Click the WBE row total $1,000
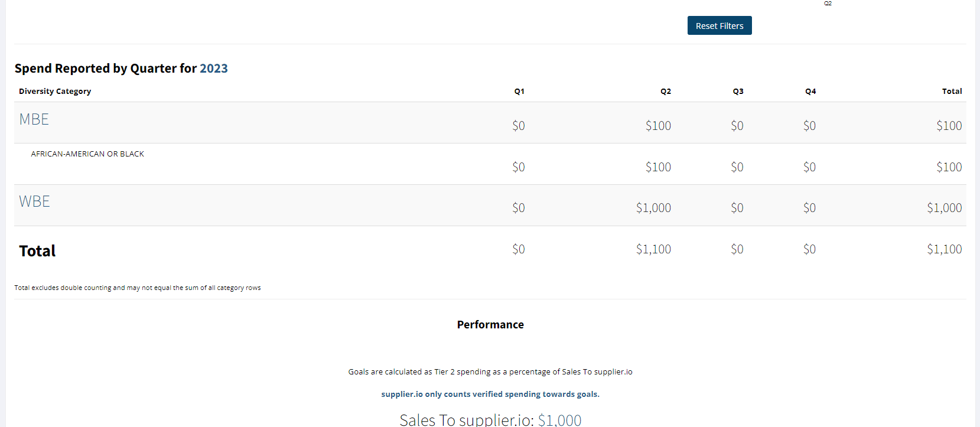This screenshot has width=980, height=427. [944, 208]
